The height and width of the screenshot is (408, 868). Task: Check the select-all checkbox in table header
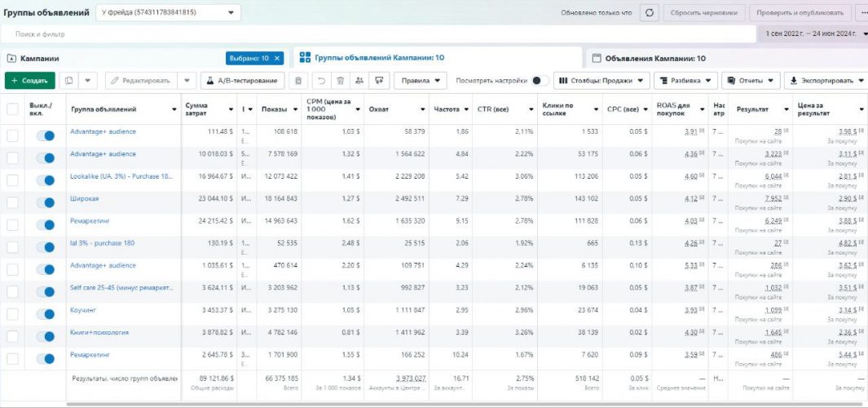[12, 109]
